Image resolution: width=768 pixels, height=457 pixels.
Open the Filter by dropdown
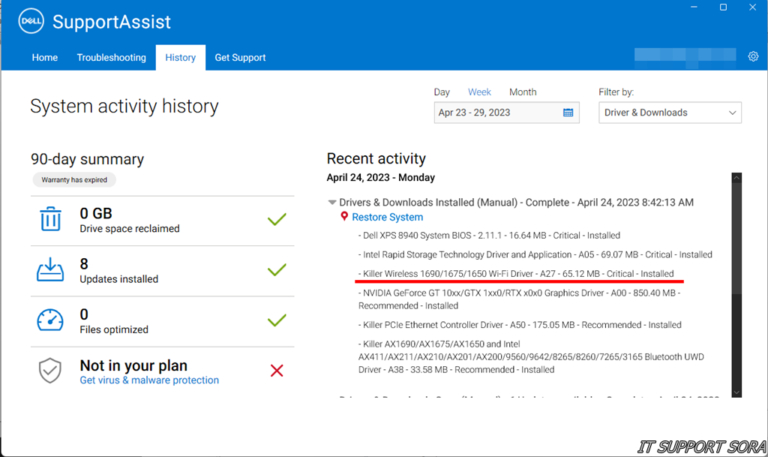click(670, 113)
